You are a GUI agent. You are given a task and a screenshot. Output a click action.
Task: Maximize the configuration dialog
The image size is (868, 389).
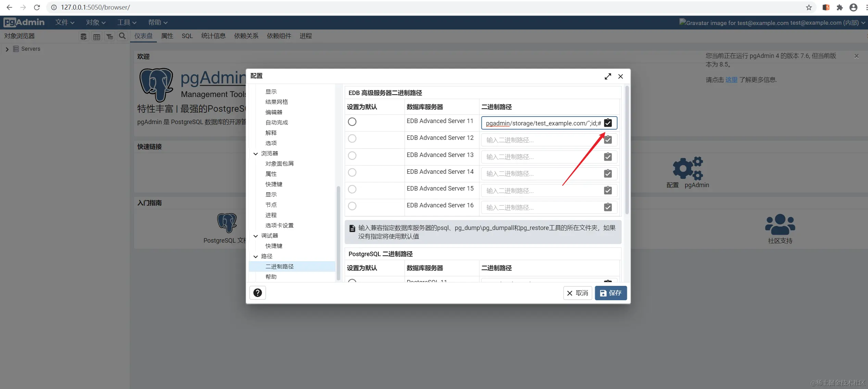pyautogui.click(x=608, y=76)
